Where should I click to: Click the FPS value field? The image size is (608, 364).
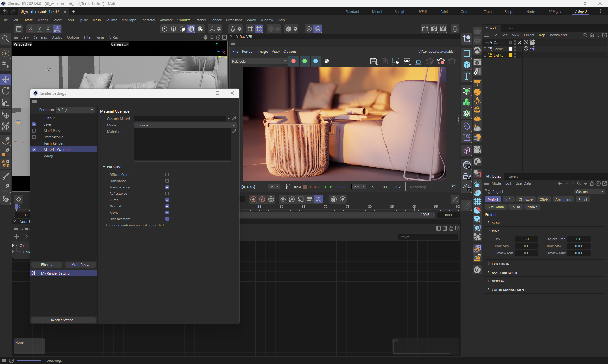526,239
